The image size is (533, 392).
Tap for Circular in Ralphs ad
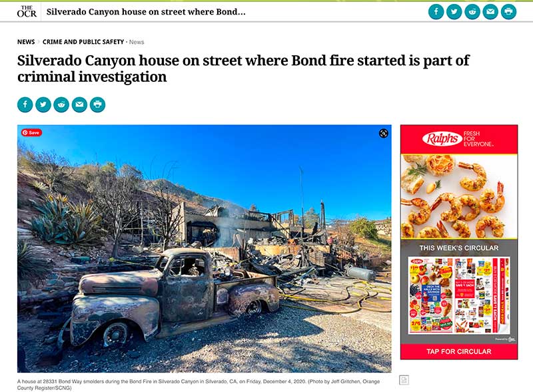[x=459, y=351]
